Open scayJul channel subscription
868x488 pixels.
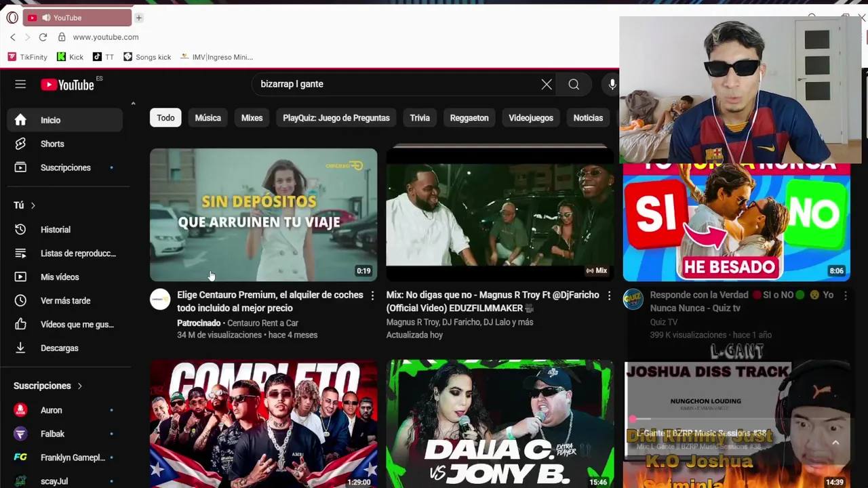pos(65,481)
